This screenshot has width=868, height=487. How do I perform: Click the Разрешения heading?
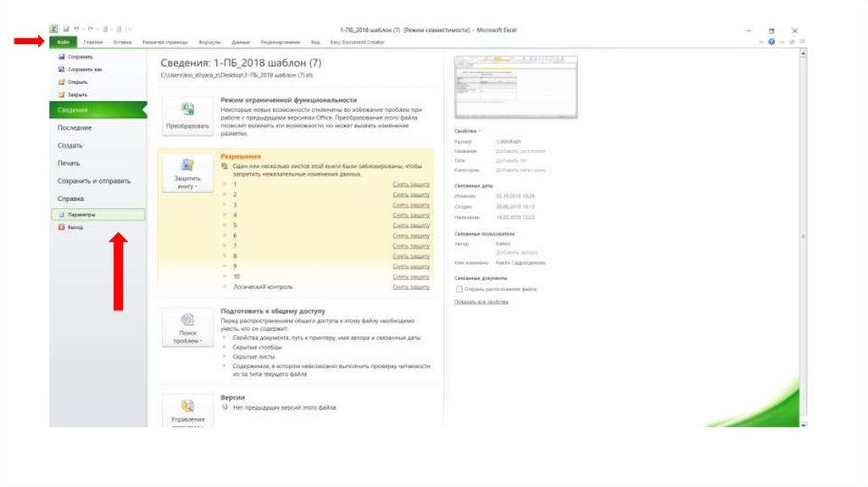(x=241, y=156)
